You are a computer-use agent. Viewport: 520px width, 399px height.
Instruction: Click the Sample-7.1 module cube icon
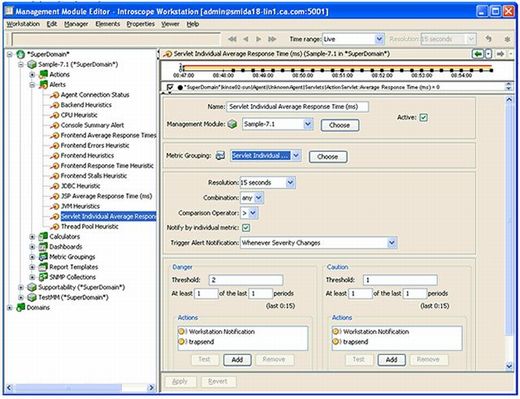pyautogui.click(x=32, y=64)
